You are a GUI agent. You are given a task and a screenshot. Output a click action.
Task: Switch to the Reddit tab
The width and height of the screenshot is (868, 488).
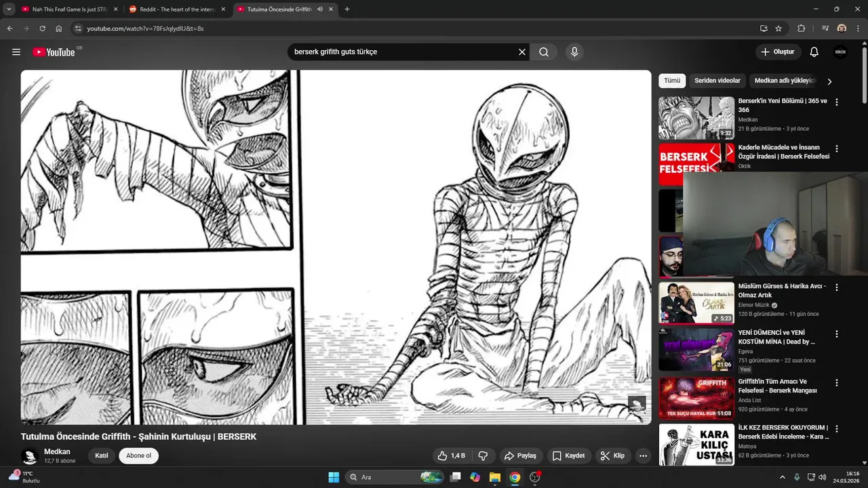pos(178,9)
